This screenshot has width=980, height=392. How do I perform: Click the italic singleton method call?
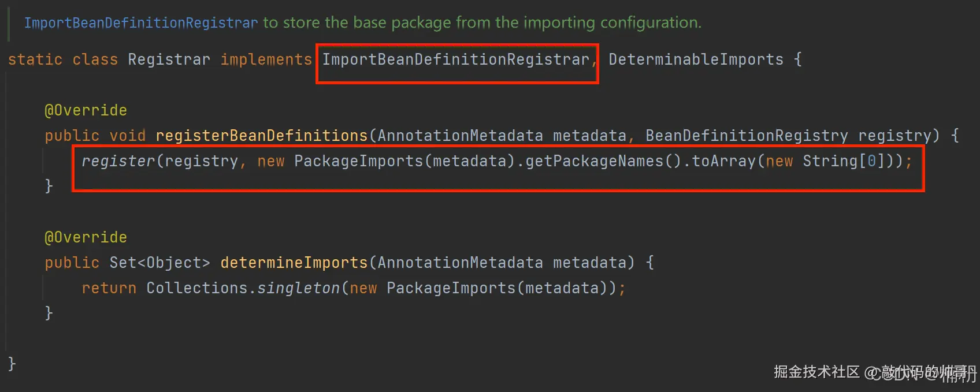pyautogui.click(x=298, y=288)
